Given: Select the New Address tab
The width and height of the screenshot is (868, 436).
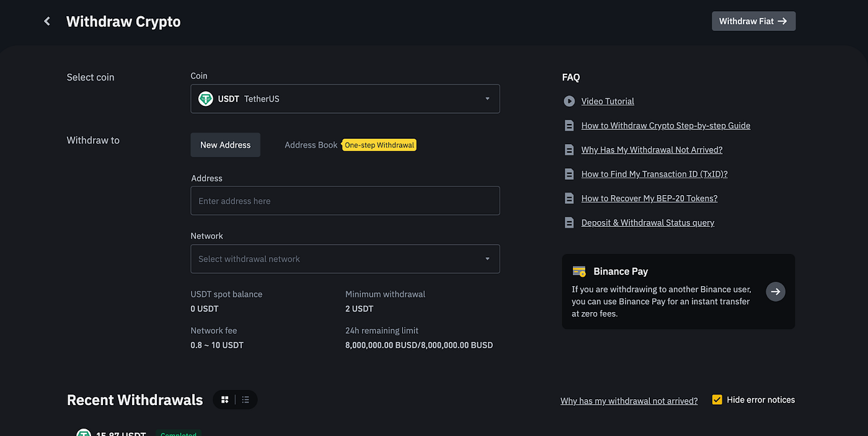Looking at the screenshot, I should (225, 145).
